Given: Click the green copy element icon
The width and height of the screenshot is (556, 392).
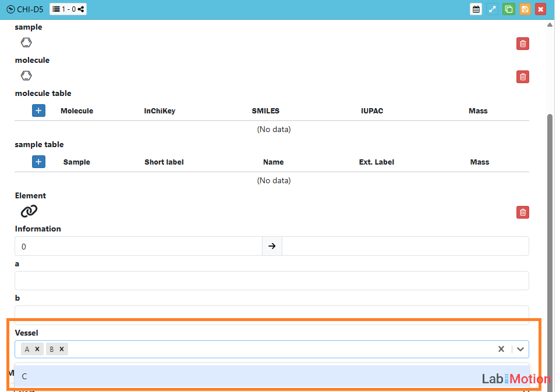Looking at the screenshot, I should [508, 9].
